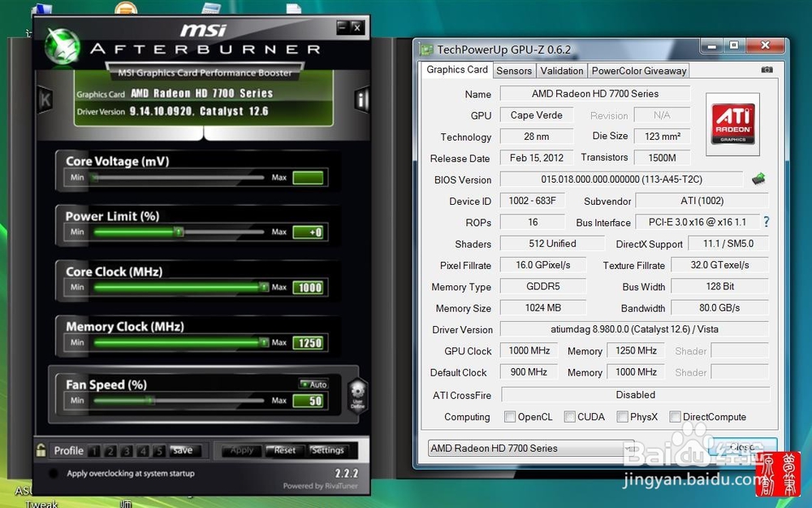Click the GPU-Z title bar icon
Image resolution: width=812 pixels, height=508 pixels.
coord(427,50)
